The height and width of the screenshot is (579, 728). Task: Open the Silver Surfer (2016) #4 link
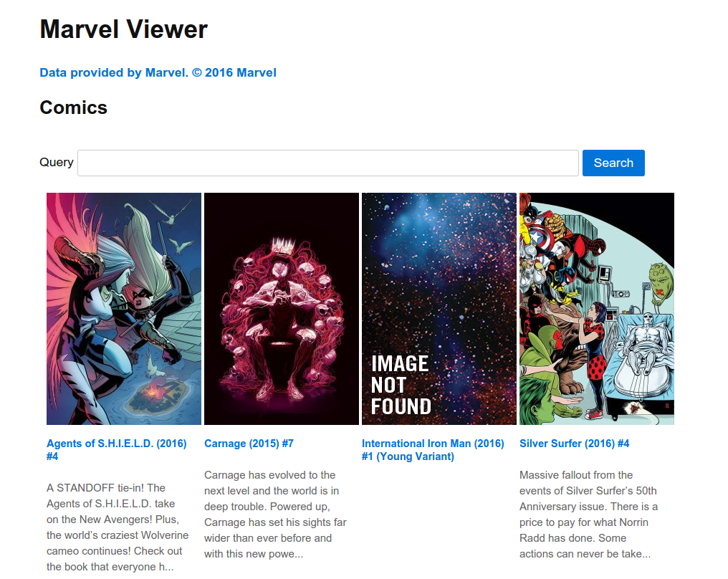pyautogui.click(x=575, y=444)
